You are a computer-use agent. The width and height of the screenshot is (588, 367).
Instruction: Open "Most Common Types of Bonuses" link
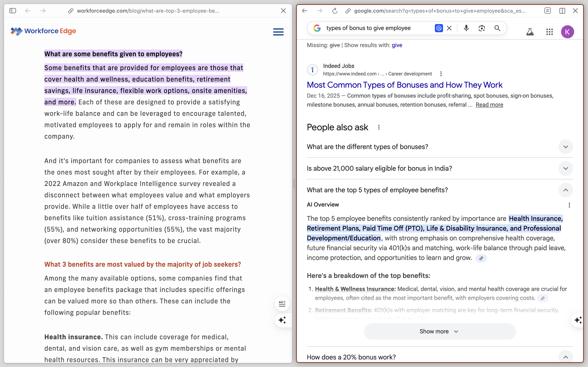(404, 85)
